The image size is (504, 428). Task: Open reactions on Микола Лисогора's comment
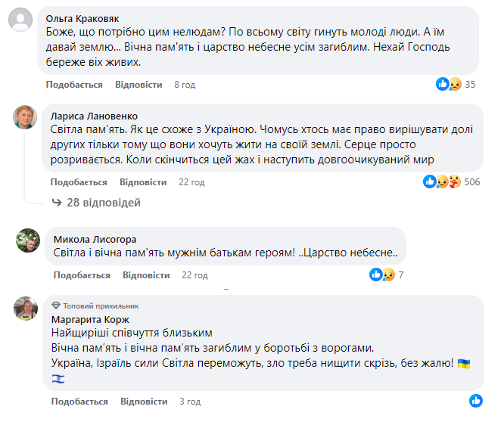386,274
